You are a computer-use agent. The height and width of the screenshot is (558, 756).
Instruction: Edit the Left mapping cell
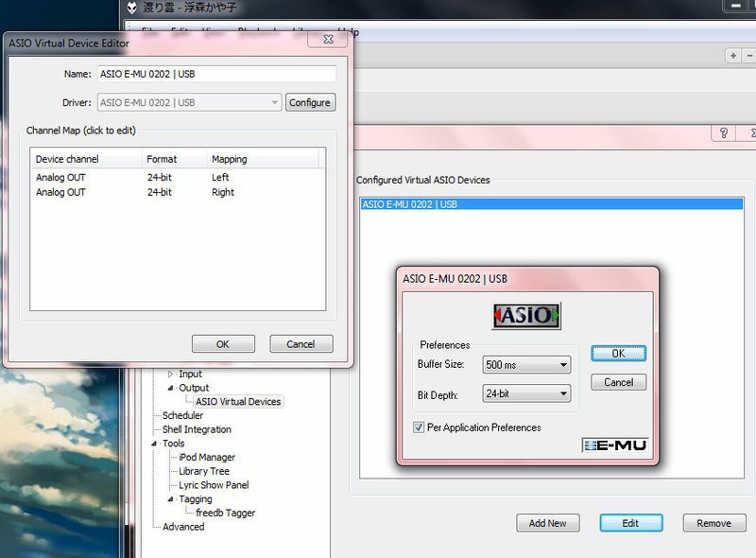click(220, 177)
